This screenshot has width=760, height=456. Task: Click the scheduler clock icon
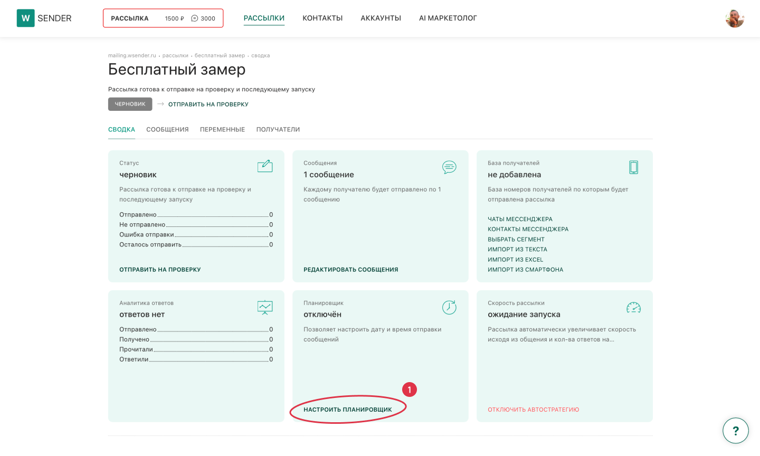[449, 307]
